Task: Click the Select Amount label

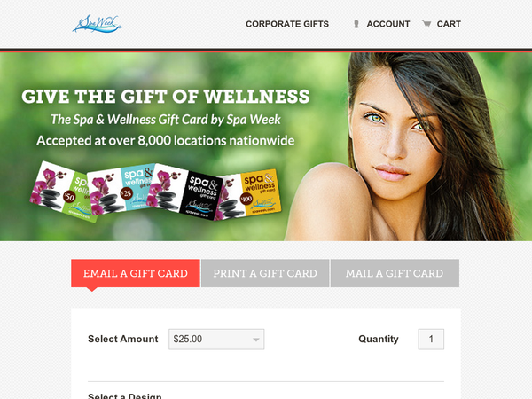Action: pos(123,339)
